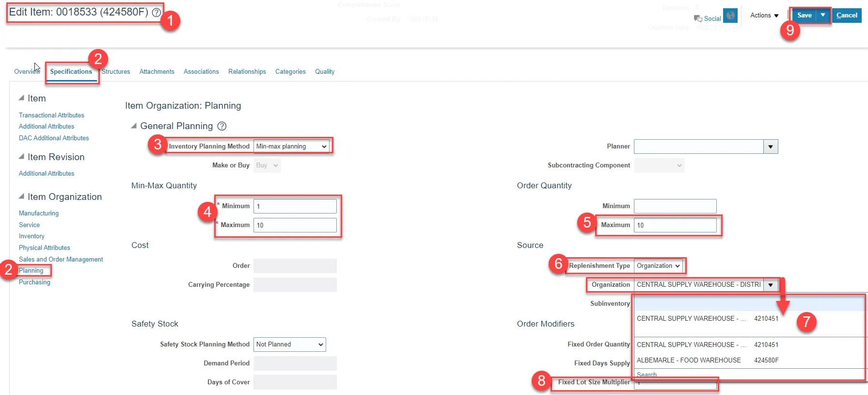The image size is (868, 395).
Task: Click Min-Max Quantity Maximum field
Action: [x=295, y=225]
